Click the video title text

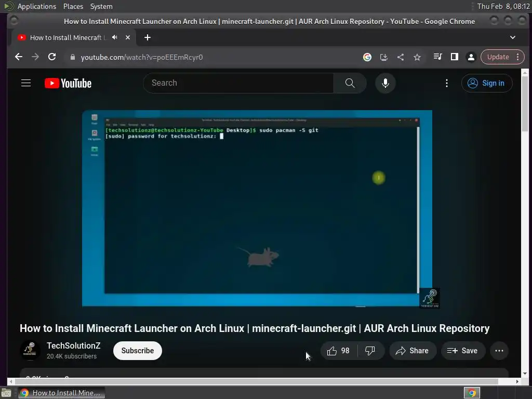tap(255, 328)
